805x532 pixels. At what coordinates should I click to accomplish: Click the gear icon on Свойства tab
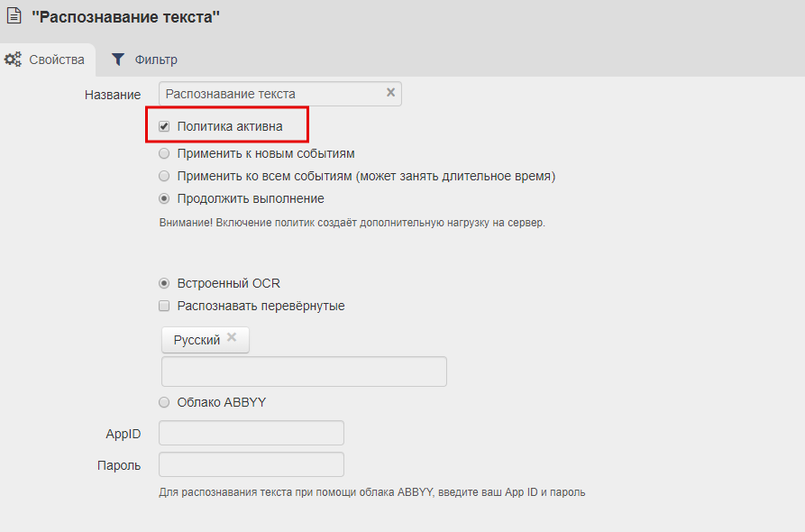pyautogui.click(x=13, y=60)
